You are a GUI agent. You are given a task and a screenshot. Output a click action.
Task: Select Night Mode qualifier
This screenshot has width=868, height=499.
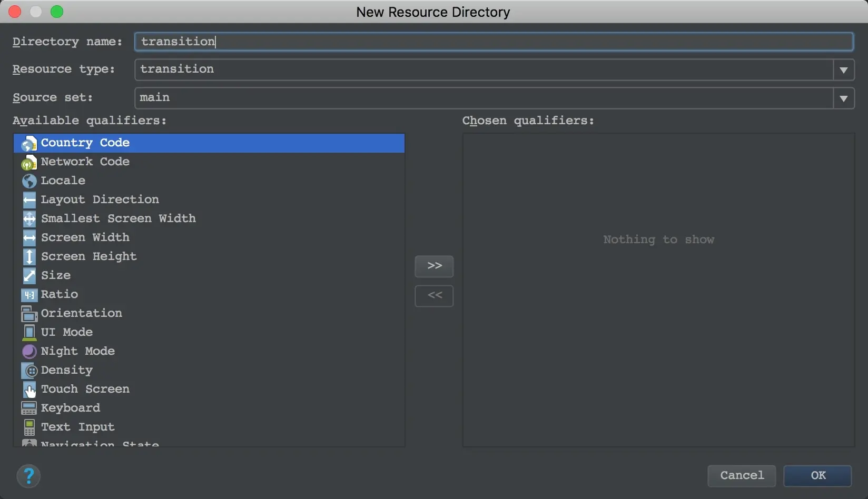(x=209, y=352)
